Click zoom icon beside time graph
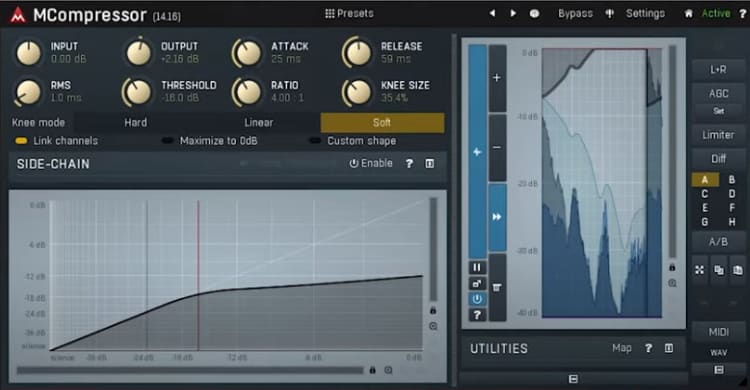 pyautogui.click(x=673, y=283)
